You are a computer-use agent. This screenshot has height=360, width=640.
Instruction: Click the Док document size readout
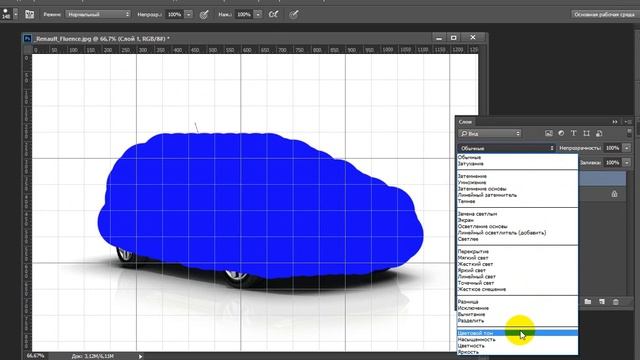(93, 356)
